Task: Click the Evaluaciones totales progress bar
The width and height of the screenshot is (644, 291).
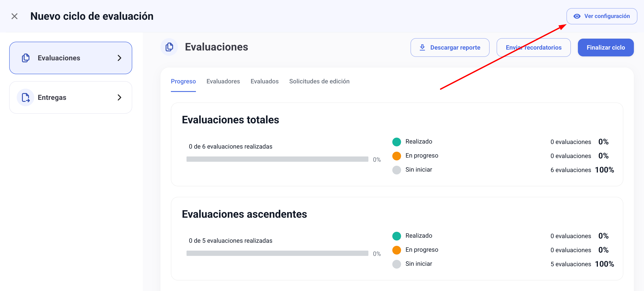Action: pyautogui.click(x=277, y=159)
